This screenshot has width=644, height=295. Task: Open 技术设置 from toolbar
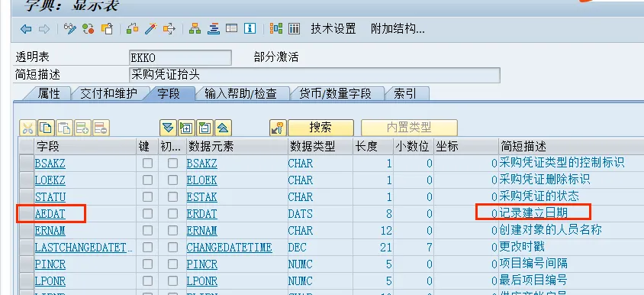coord(333,29)
